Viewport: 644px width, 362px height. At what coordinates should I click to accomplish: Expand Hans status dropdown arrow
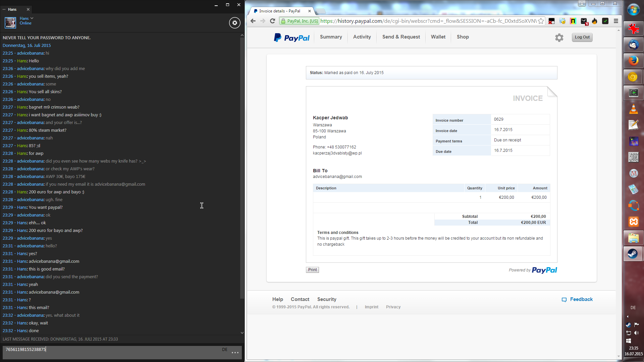coord(32,18)
